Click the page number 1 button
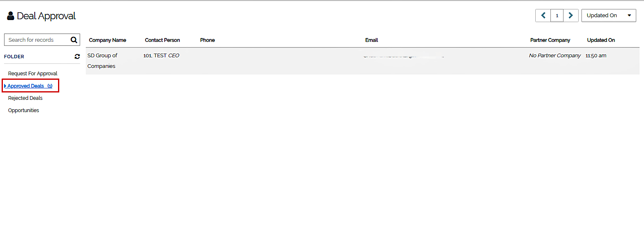The width and height of the screenshot is (644, 252). point(557,16)
